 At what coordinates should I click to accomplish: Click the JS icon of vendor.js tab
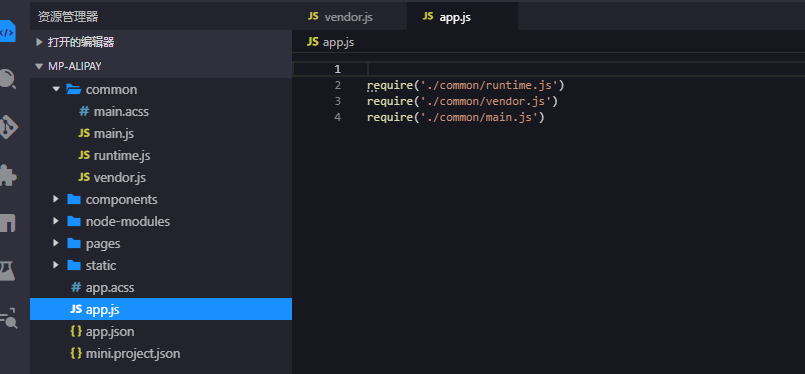[313, 16]
